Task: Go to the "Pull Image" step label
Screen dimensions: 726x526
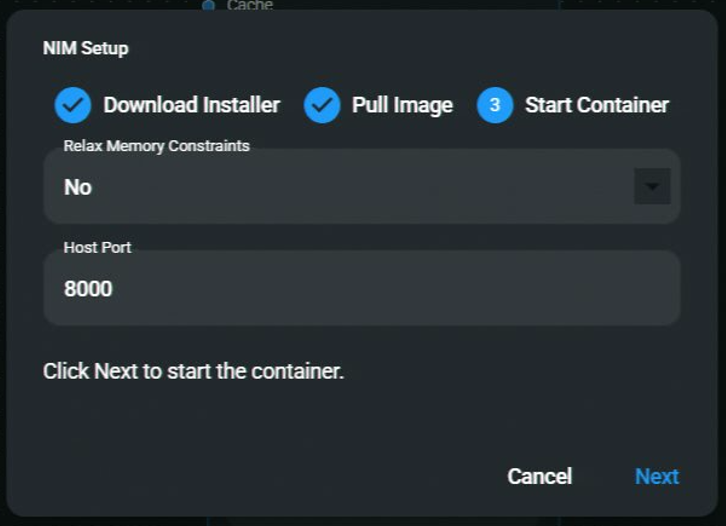Action: [x=402, y=105]
